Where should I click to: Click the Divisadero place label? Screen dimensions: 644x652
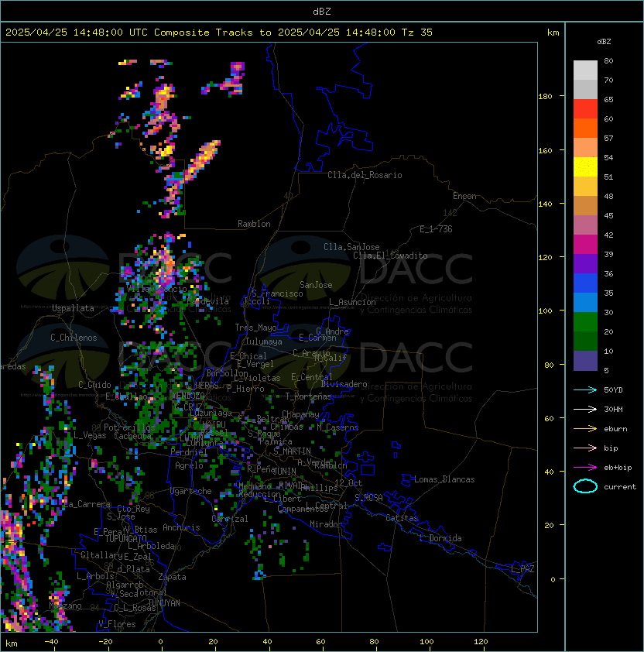click(x=344, y=384)
